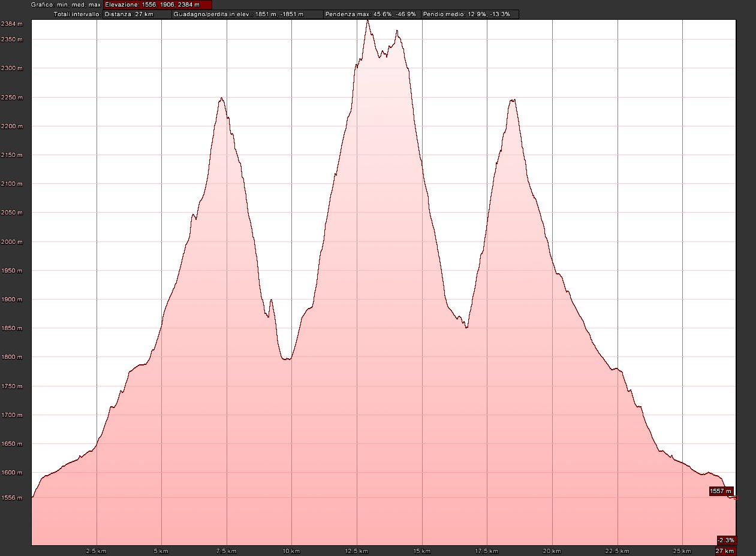Click the 20 km axis label
Image resolution: width=756 pixels, height=556 pixels.
tap(552, 551)
